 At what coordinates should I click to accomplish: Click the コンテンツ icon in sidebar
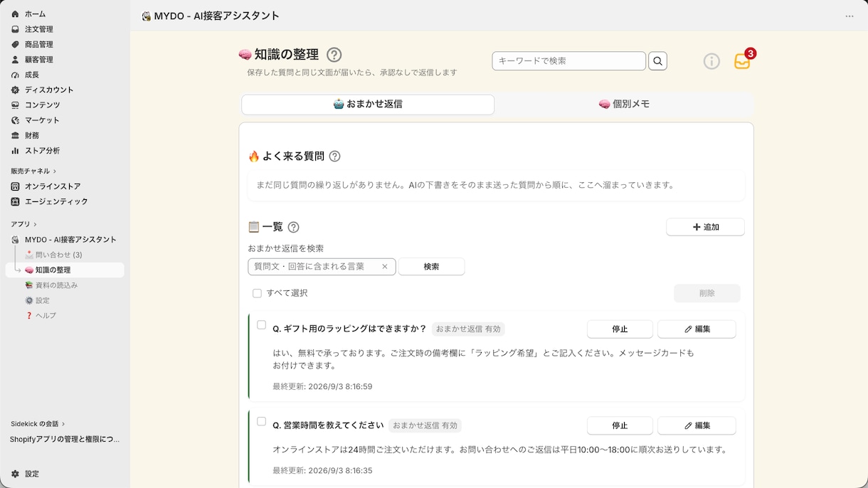click(x=15, y=105)
